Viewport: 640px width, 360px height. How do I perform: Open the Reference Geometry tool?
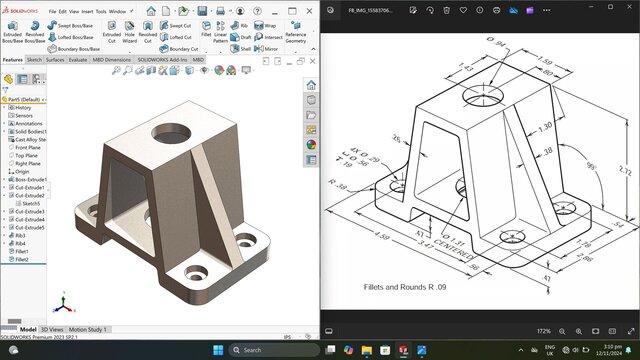point(296,31)
